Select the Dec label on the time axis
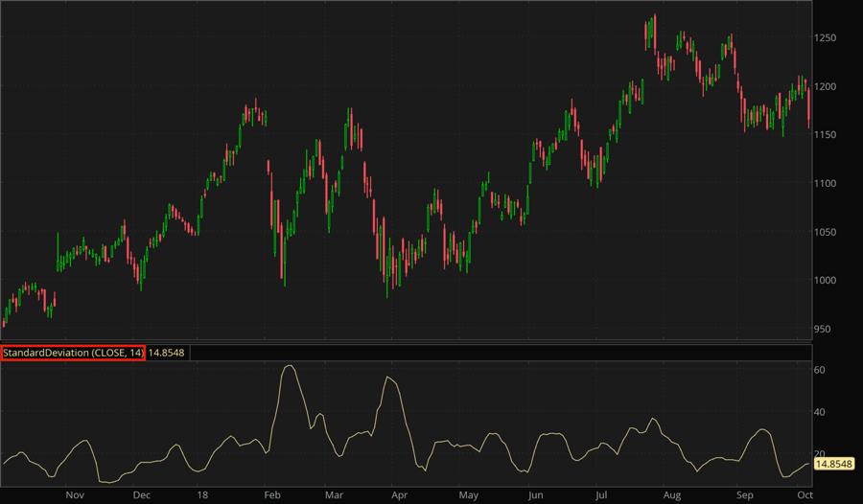Image resolution: width=863 pixels, height=504 pixels. [141, 495]
